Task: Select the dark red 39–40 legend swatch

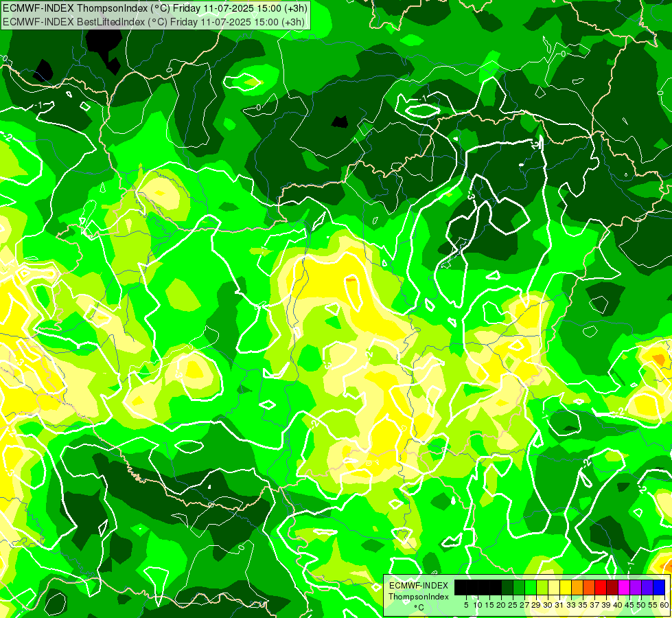Action: click(612, 588)
